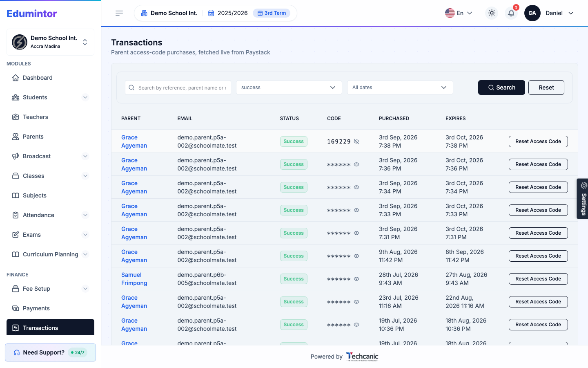Click the US flag language icon
Image resolution: width=588 pixels, height=368 pixels.
point(450,13)
